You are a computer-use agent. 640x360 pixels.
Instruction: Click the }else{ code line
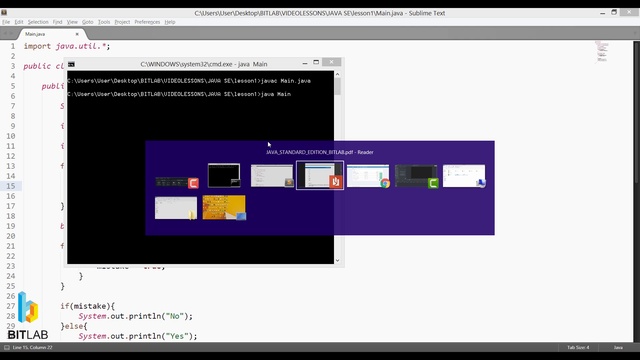(74, 326)
